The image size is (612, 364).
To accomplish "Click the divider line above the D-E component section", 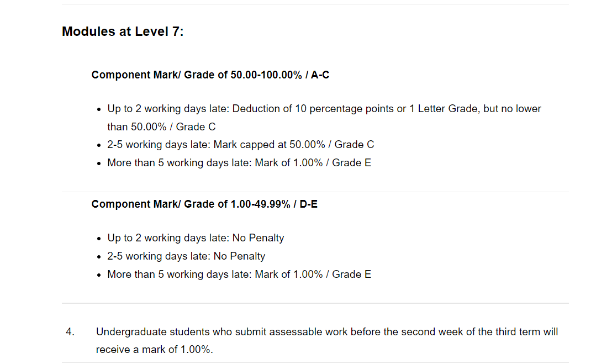I will pos(315,192).
